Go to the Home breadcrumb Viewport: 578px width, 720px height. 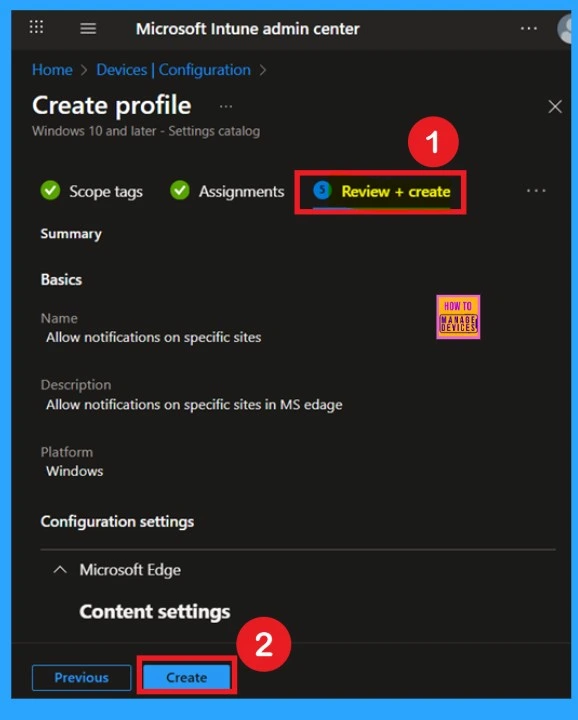(52, 70)
